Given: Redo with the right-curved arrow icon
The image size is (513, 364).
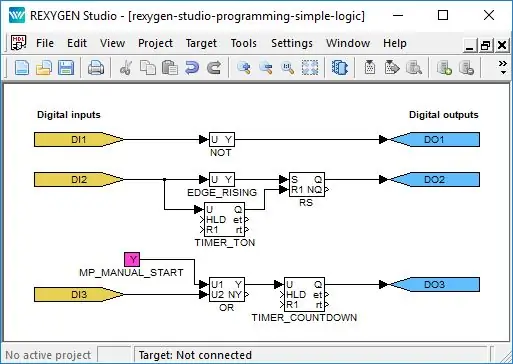Looking at the screenshot, I should [x=214, y=68].
